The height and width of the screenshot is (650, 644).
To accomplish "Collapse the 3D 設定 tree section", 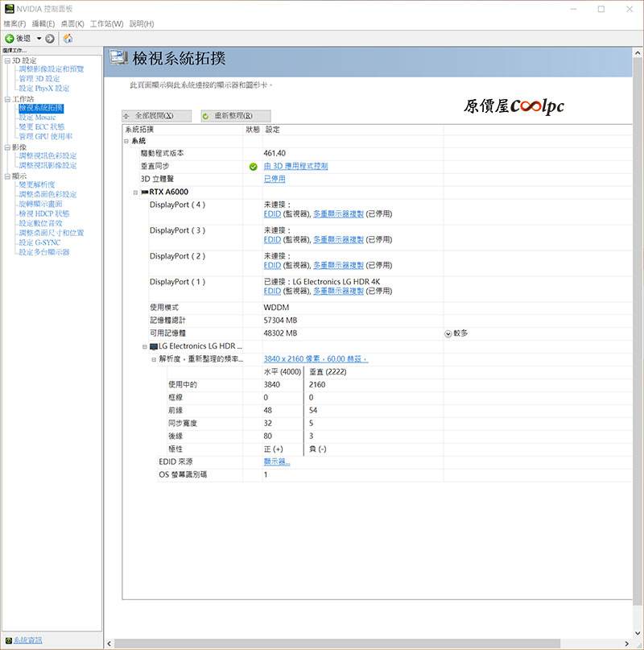I will pos(6,60).
